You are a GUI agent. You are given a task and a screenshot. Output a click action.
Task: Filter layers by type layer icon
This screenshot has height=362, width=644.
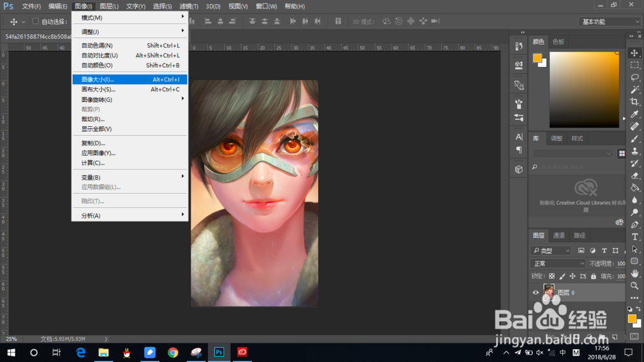coord(604,251)
